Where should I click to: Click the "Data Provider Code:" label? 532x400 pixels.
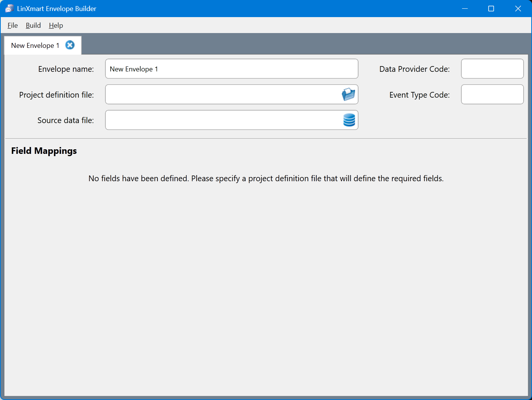click(x=414, y=69)
